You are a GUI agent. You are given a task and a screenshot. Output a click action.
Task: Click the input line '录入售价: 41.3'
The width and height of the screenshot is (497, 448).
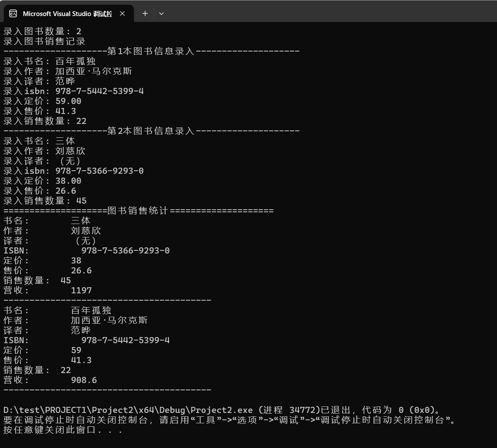39,111
